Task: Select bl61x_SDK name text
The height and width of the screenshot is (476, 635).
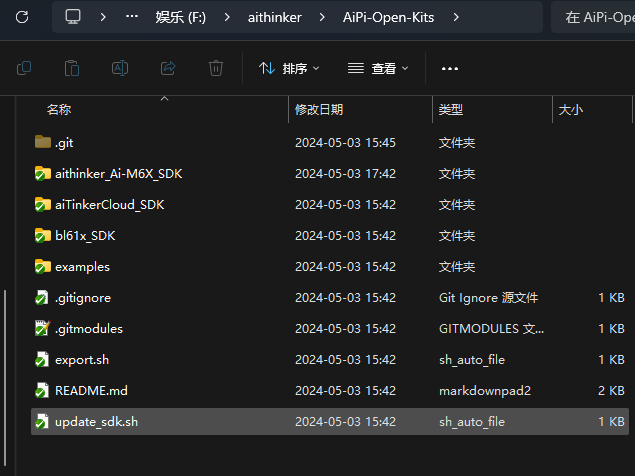Action: pos(85,236)
